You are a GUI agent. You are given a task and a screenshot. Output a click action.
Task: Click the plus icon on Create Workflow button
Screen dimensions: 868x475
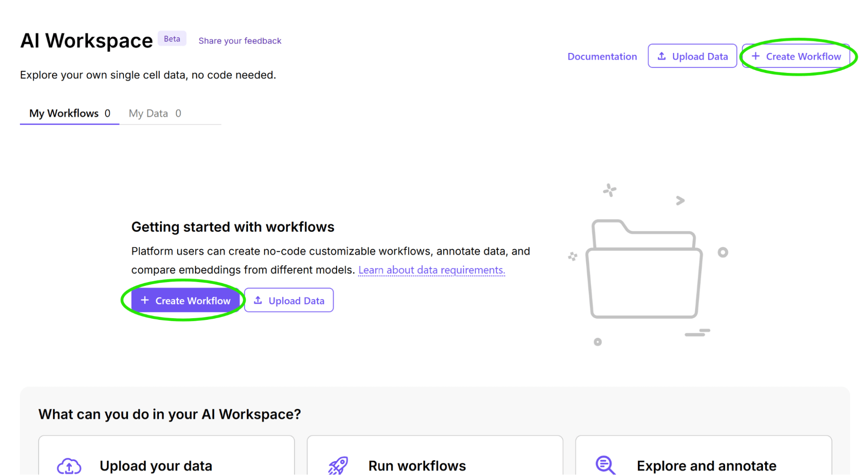(x=756, y=56)
